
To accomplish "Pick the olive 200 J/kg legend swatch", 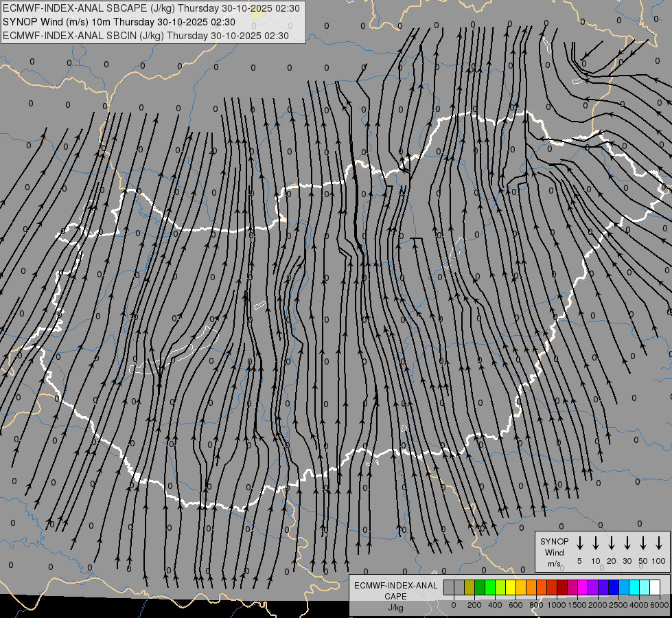I will [470, 587].
